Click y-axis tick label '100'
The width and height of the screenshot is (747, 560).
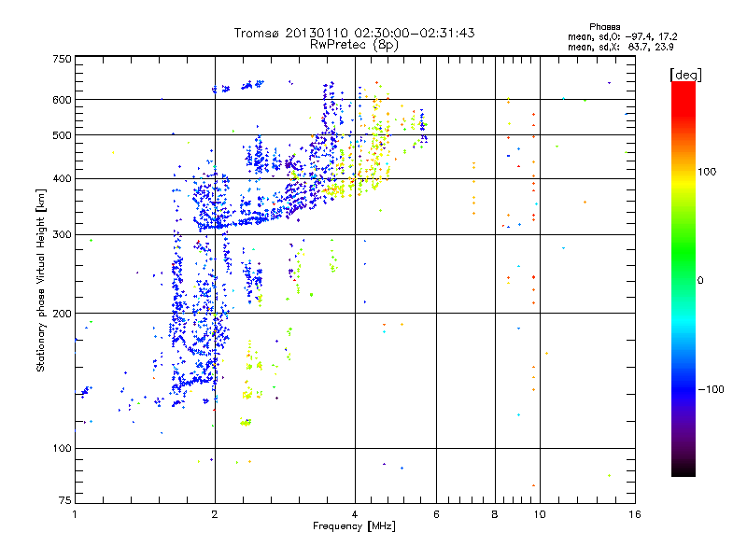click(x=63, y=449)
